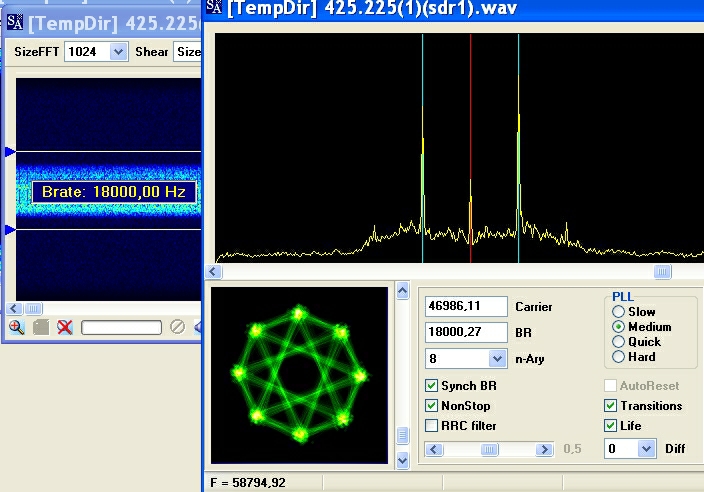
Task: Click the left TempDir 425.225 window title bar
Action: coord(102,22)
